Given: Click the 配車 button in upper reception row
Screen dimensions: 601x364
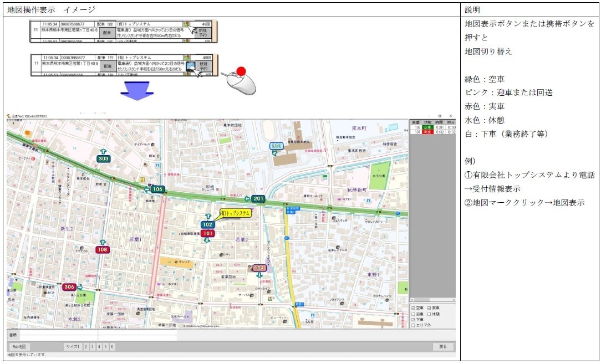Looking at the screenshot, I should pos(108,33).
